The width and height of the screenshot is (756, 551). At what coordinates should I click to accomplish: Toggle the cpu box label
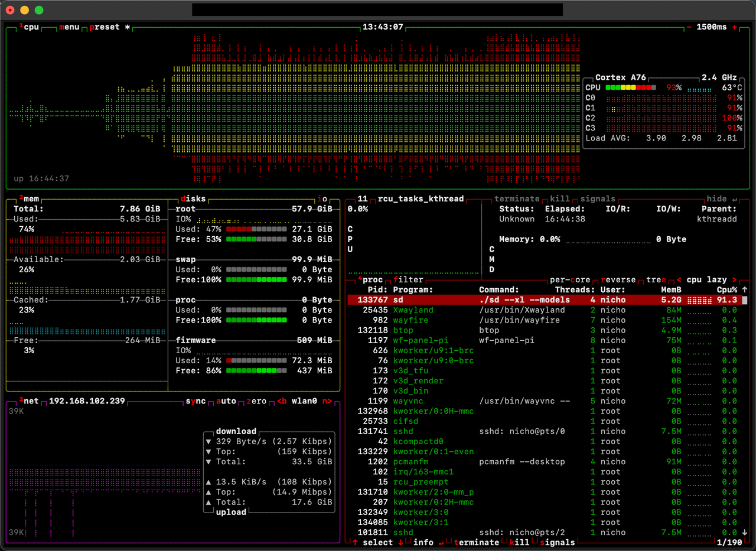[29, 27]
